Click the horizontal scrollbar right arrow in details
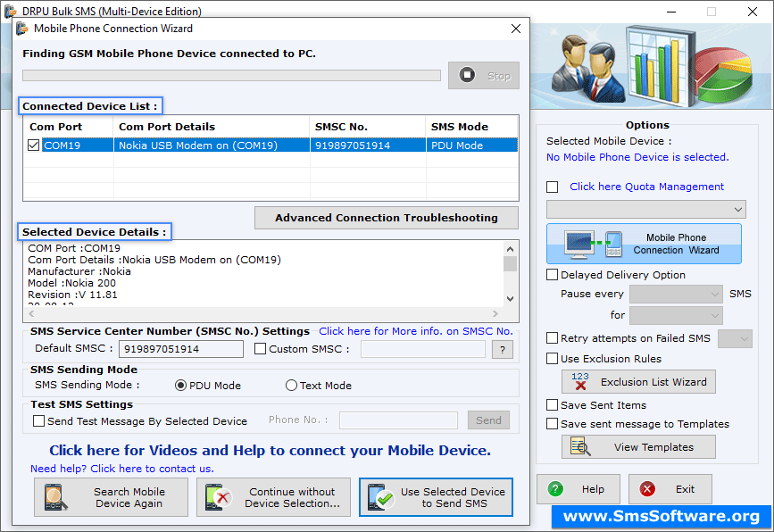 (495, 314)
